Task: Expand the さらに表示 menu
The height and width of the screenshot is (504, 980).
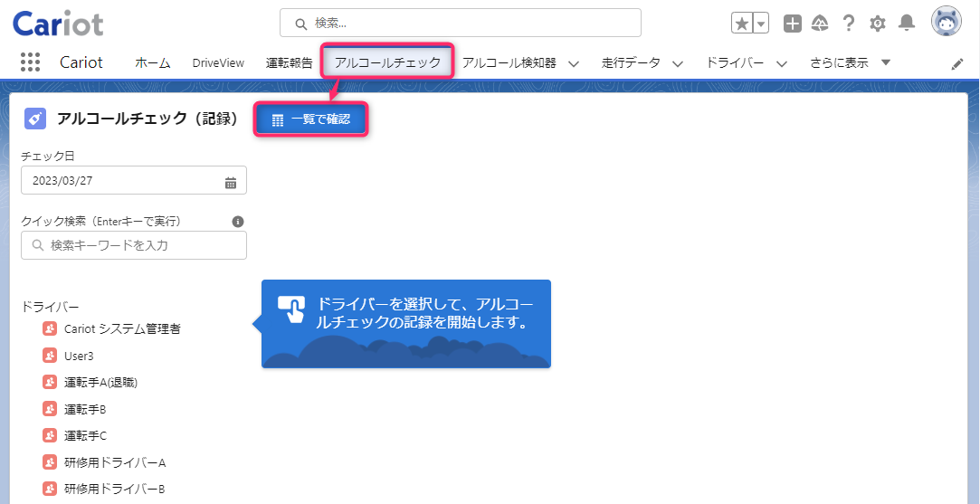Action: [x=850, y=62]
